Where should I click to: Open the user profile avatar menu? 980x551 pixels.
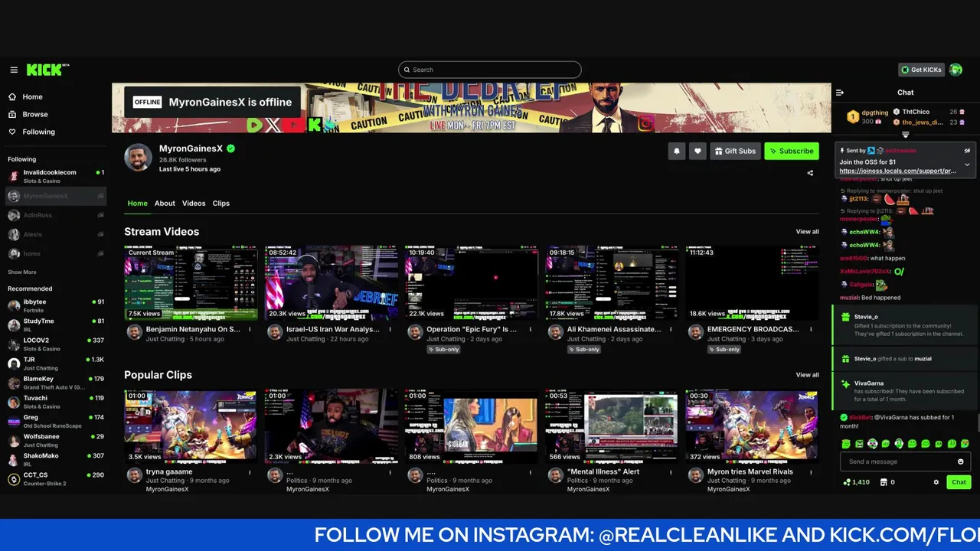[955, 70]
